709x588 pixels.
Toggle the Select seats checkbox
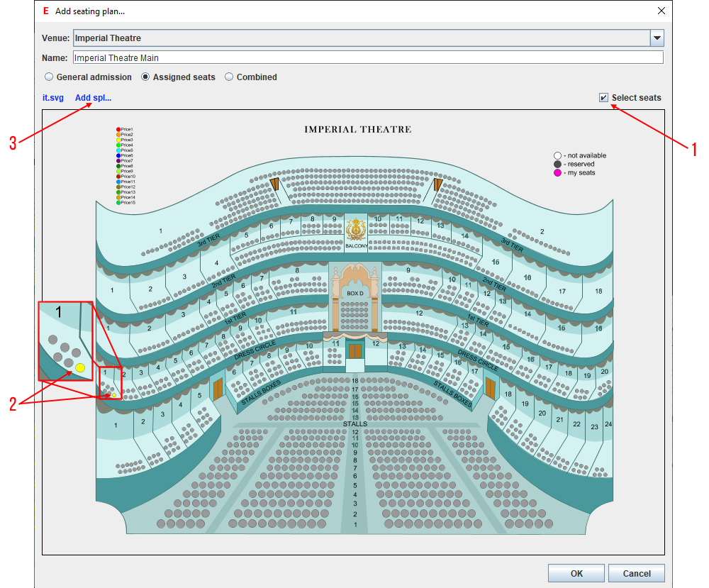click(603, 98)
